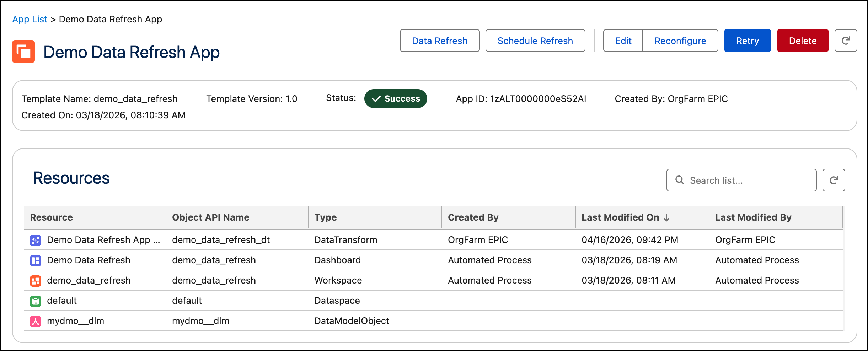Viewport: 868px width, 351px height.
Task: Sort by the Last Modified On column header
Action: [x=642, y=217]
